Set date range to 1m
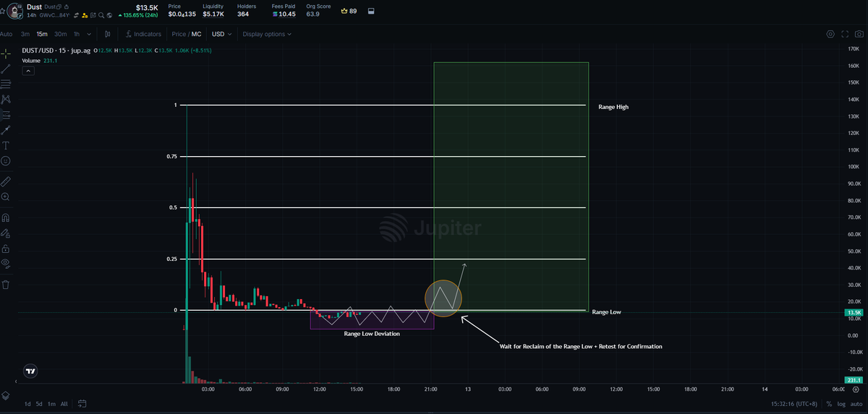The image size is (868, 414). 51,403
